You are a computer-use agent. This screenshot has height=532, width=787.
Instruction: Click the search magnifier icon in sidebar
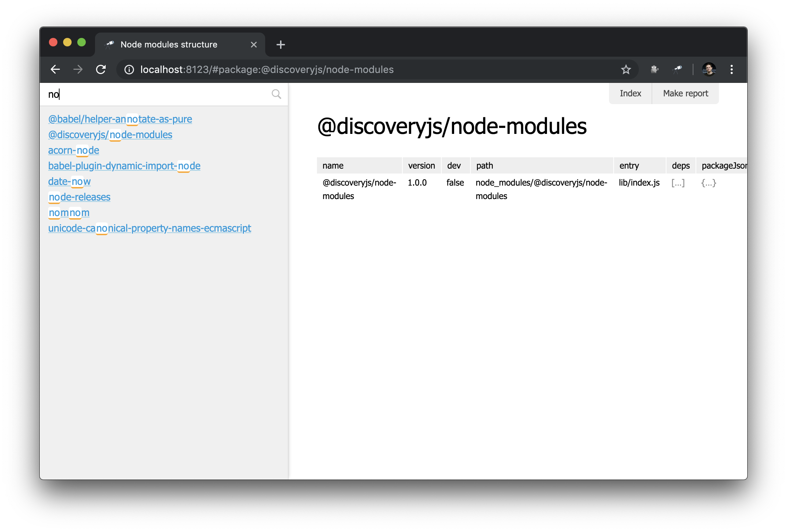[277, 94]
